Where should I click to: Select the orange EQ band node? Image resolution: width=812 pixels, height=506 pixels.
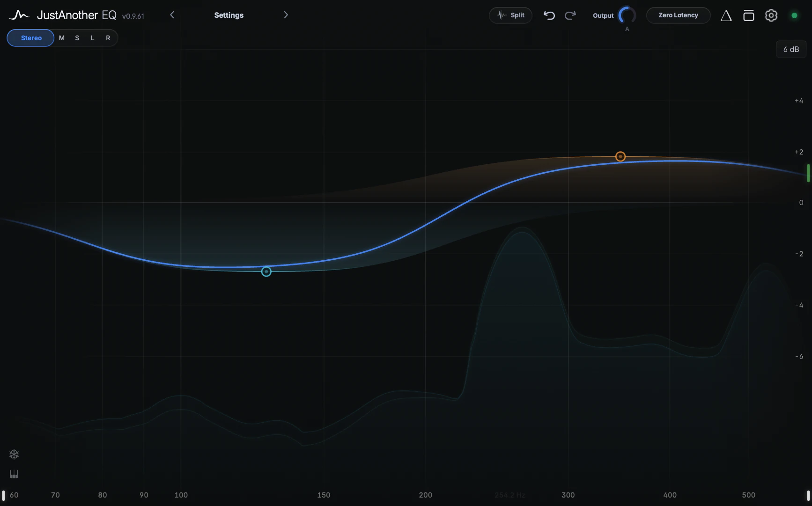[620, 156]
